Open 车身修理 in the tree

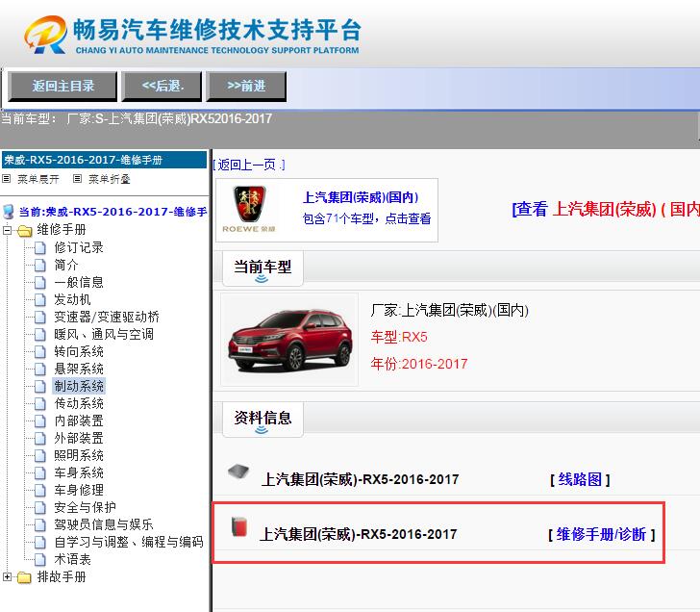79,490
